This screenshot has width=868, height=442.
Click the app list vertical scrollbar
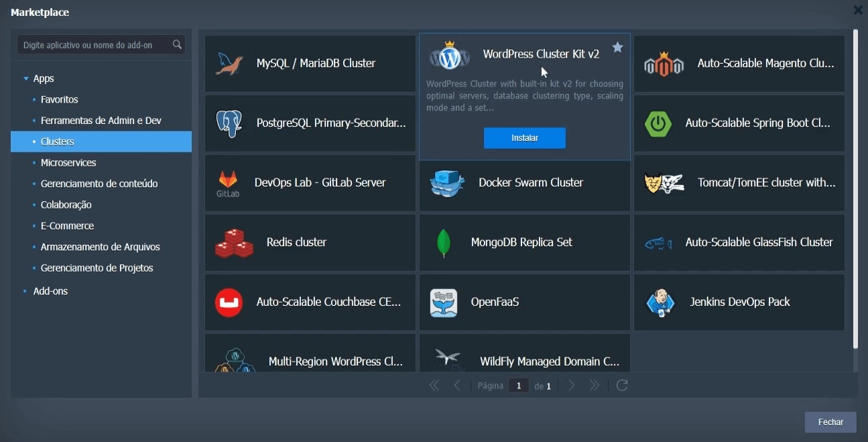(x=855, y=189)
